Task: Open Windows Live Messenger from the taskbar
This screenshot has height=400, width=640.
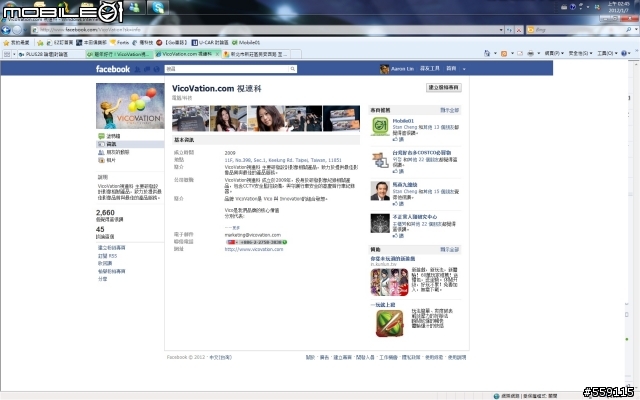Action: click(134, 7)
